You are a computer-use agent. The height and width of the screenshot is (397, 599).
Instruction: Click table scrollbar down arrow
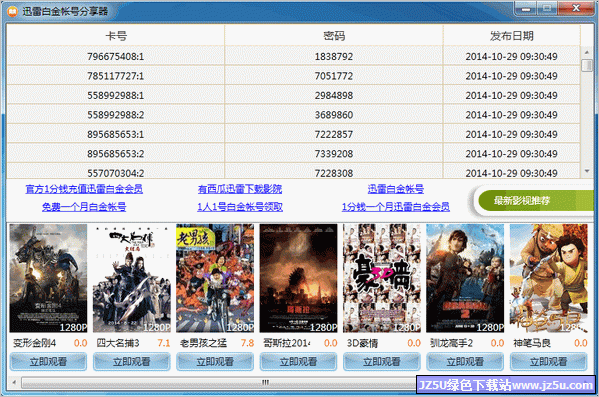587,172
